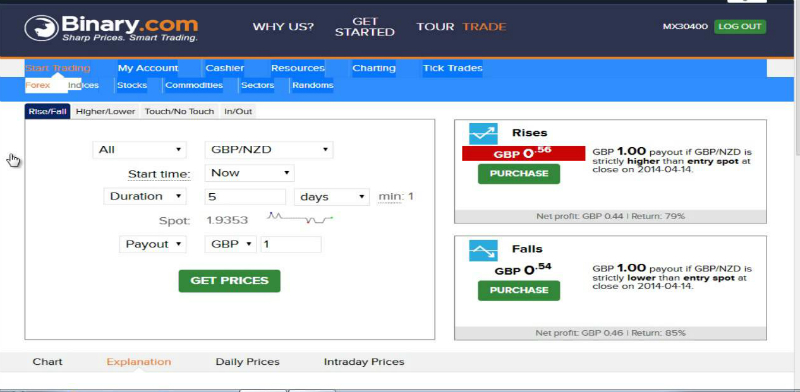Image resolution: width=800 pixels, height=392 pixels.
Task: Open the Explanation tab
Action: click(x=139, y=362)
